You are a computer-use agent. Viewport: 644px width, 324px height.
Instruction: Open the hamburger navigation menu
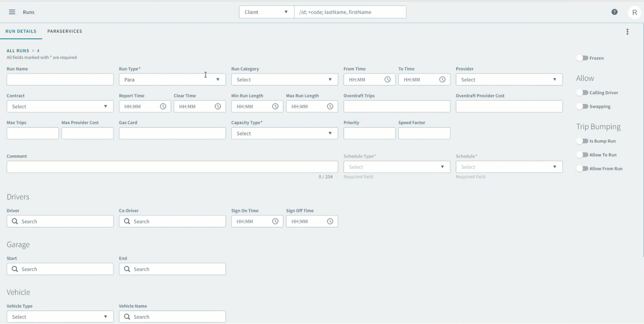click(12, 12)
